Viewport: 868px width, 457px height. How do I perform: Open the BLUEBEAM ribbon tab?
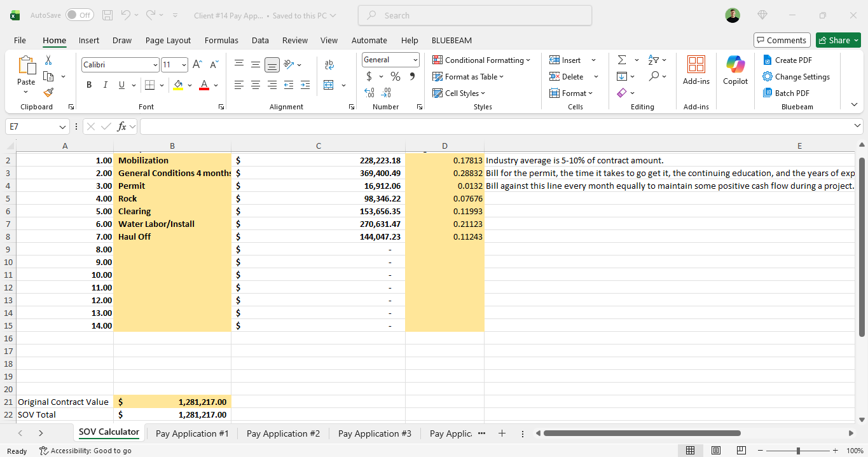[451, 40]
